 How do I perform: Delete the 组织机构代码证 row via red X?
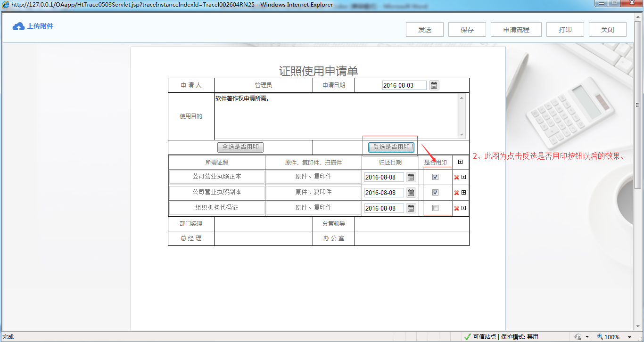click(x=456, y=208)
